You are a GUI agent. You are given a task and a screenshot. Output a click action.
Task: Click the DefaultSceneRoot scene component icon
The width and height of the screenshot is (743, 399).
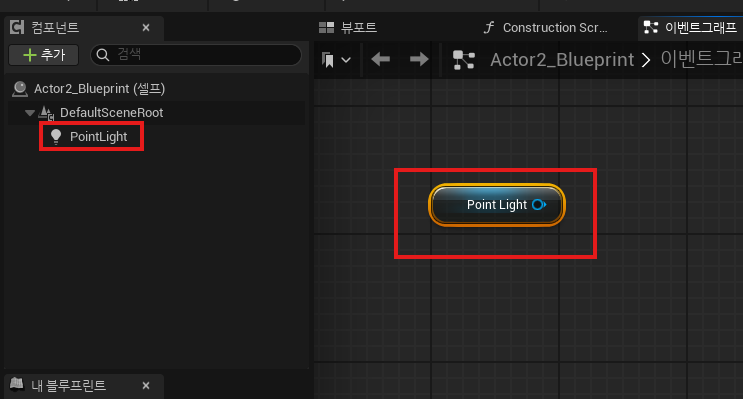point(46,113)
